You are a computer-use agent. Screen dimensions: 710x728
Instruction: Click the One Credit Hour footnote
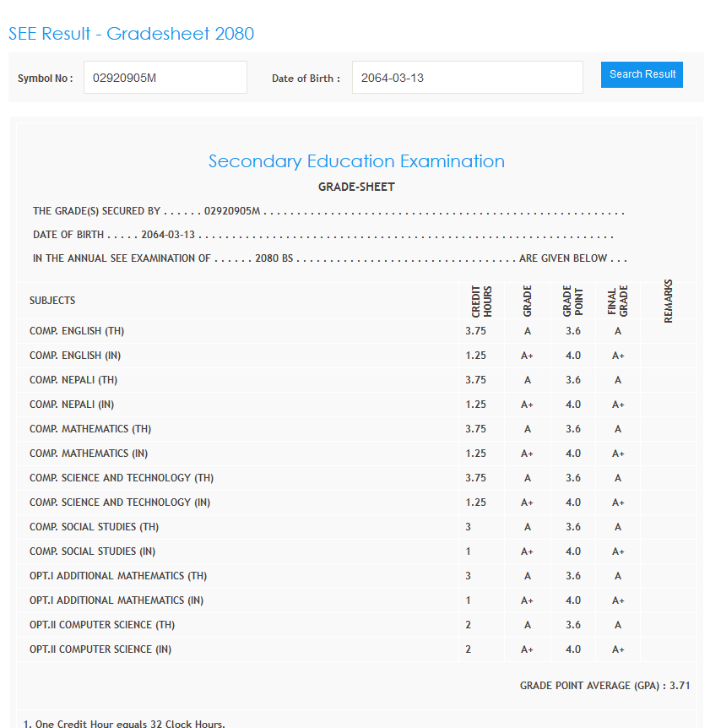click(124, 724)
